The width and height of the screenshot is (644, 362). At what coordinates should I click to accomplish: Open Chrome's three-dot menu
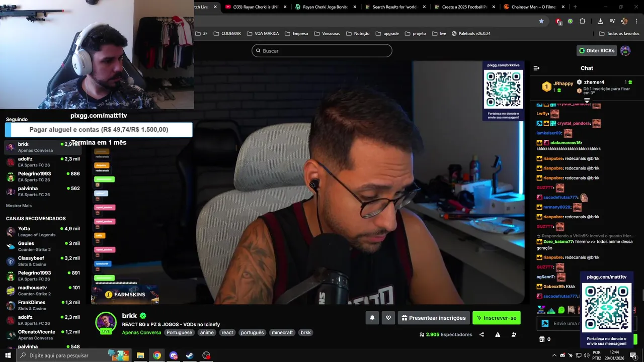point(636,21)
